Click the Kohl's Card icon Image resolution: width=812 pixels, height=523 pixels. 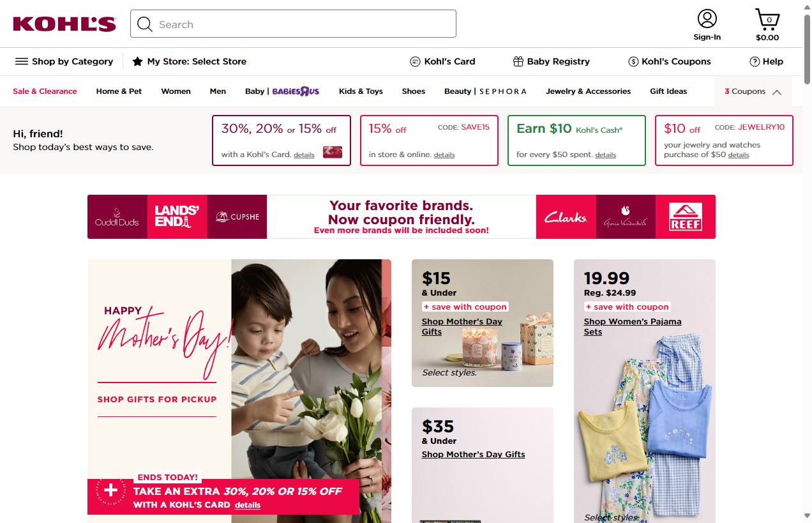click(x=416, y=61)
